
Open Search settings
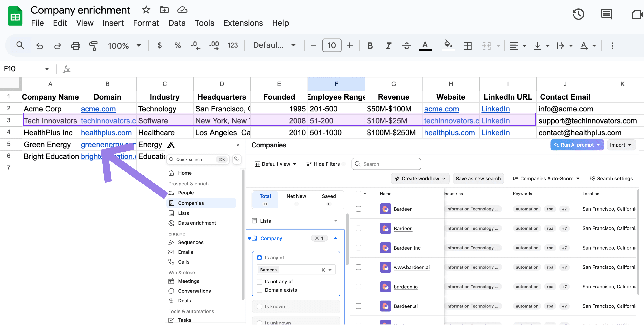click(611, 179)
